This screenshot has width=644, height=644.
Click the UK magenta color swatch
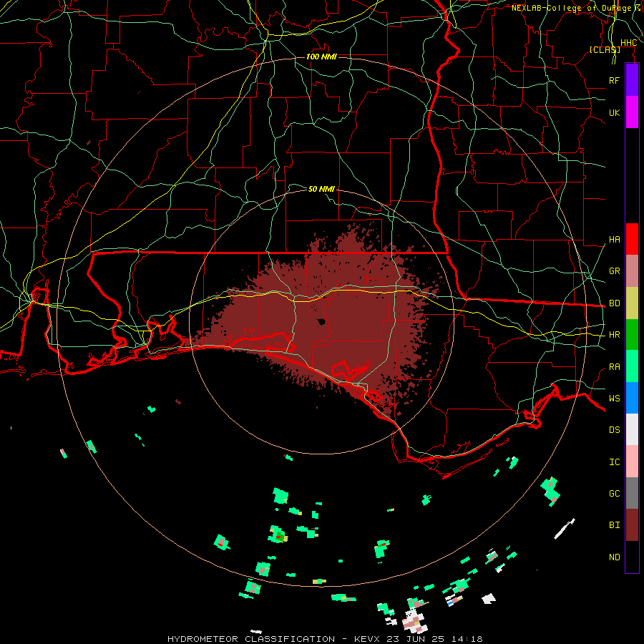(632, 112)
